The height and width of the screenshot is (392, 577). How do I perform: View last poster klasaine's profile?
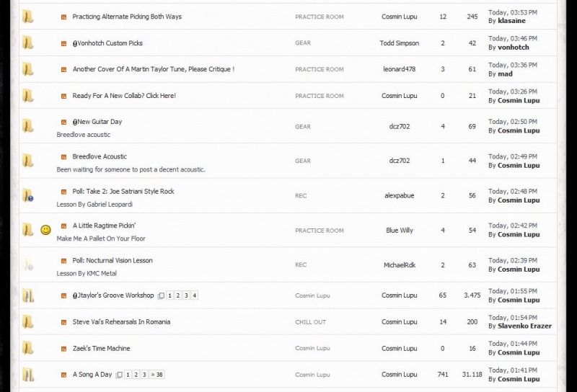click(511, 21)
